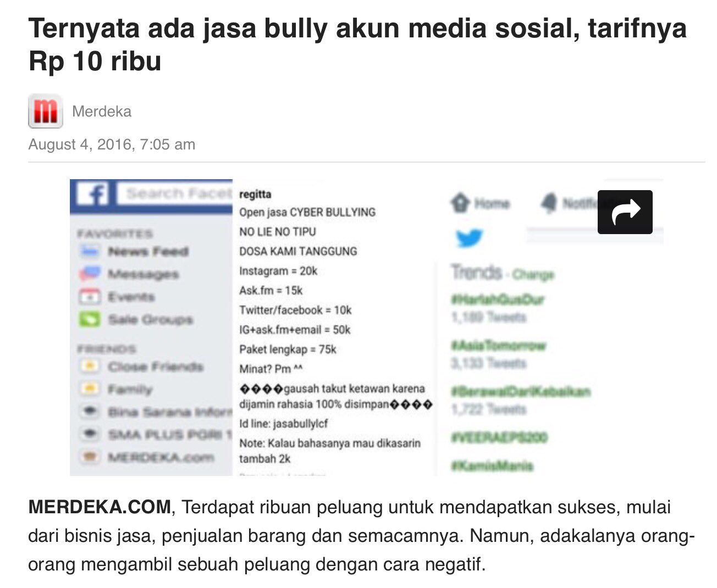Select Messages in Facebook sidebar image
The width and height of the screenshot is (717, 588).
(x=143, y=274)
